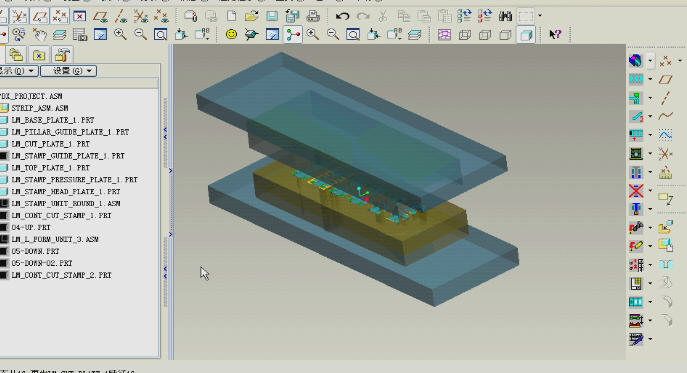Screen dimensions: 687x373
Task: Select LM_PILLAR_GUIDE_PLATE_1.PRT in the tree
Action: [70, 131]
